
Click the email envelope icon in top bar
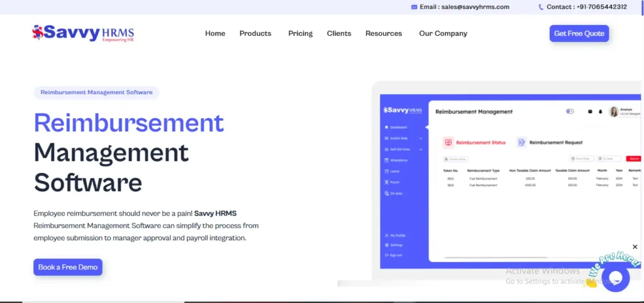414,7
